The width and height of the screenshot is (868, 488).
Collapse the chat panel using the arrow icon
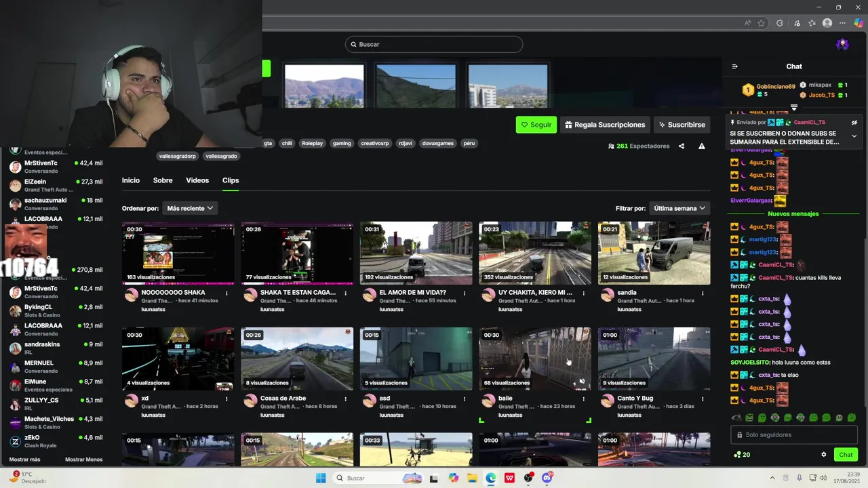pyautogui.click(x=734, y=66)
